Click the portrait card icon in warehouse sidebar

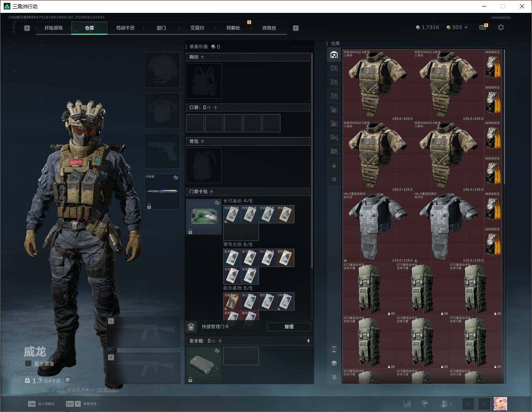coord(334,349)
